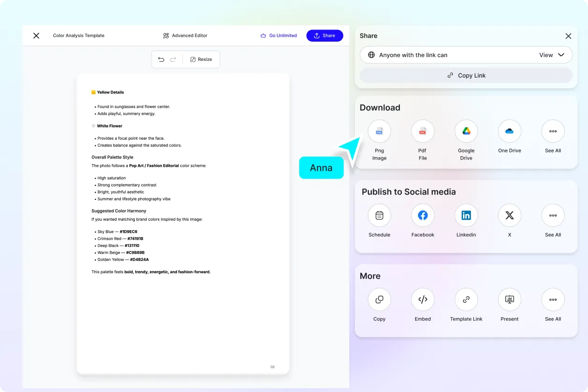Open the Schedule post icon
The width and height of the screenshot is (588, 392).
point(379,216)
